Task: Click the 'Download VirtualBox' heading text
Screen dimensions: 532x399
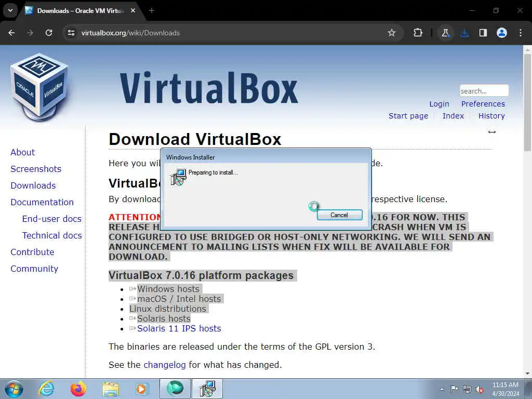Action: tap(195, 139)
